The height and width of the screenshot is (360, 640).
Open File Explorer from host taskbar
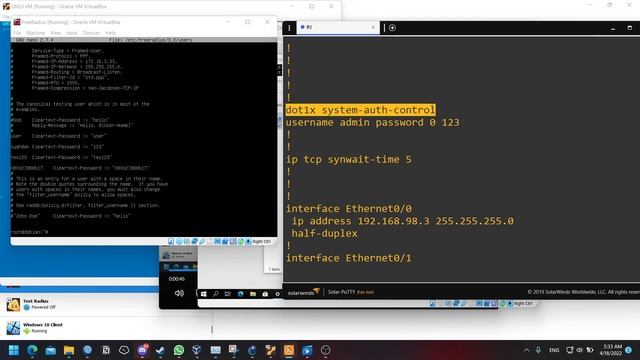(69, 350)
